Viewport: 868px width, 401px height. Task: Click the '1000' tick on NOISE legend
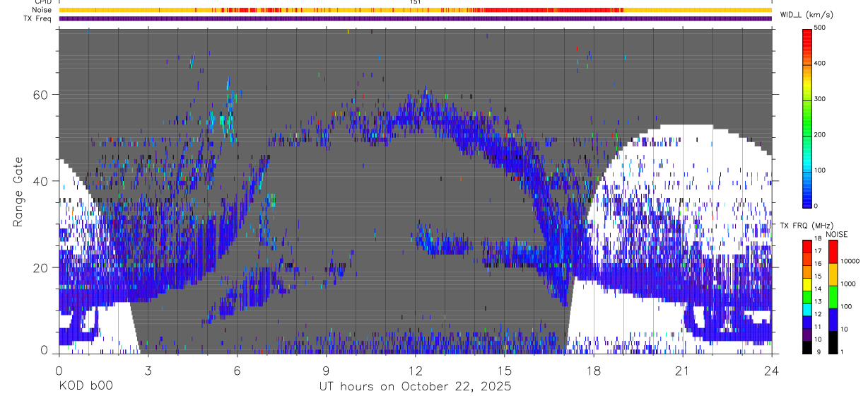click(848, 284)
